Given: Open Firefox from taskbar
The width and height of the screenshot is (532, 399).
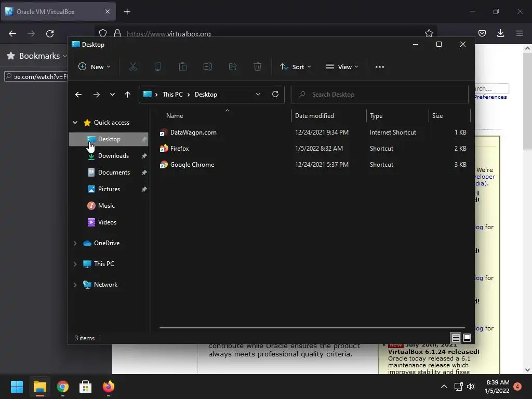Looking at the screenshot, I should pos(109,387).
